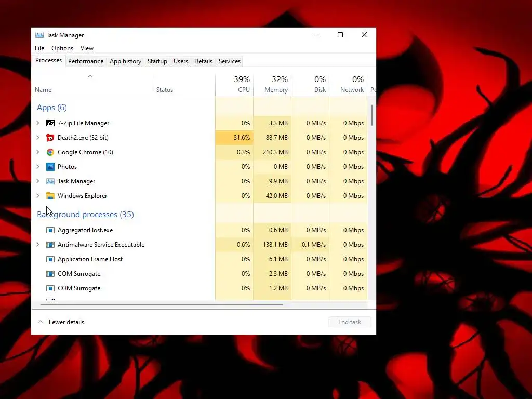This screenshot has width=532, height=399.
Task: Click the Photos app icon
Action: [50, 167]
